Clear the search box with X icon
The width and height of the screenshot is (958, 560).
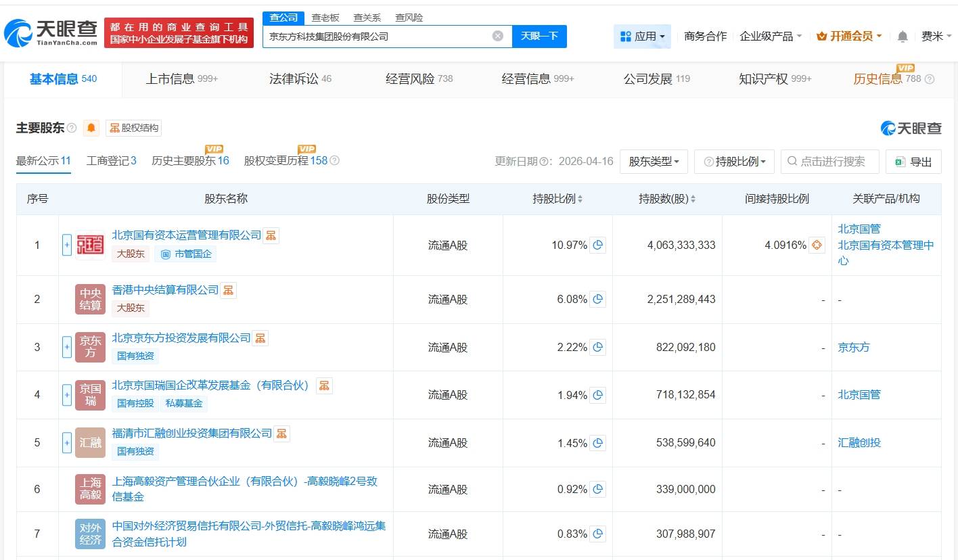coord(497,37)
